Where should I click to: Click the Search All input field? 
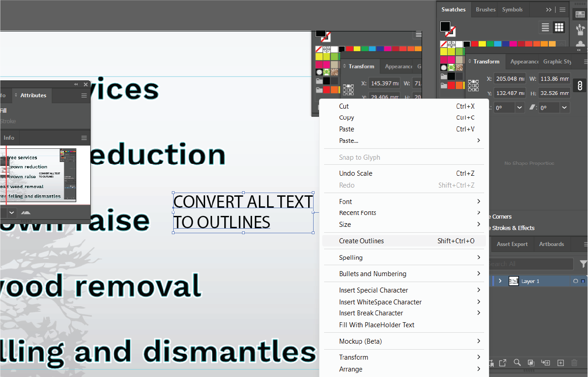[531, 264]
